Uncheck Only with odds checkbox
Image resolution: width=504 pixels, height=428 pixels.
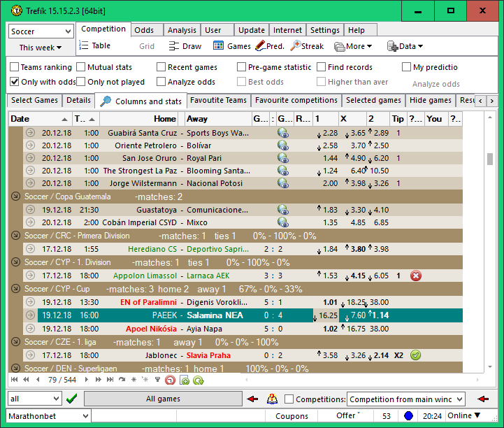pyautogui.click(x=15, y=82)
